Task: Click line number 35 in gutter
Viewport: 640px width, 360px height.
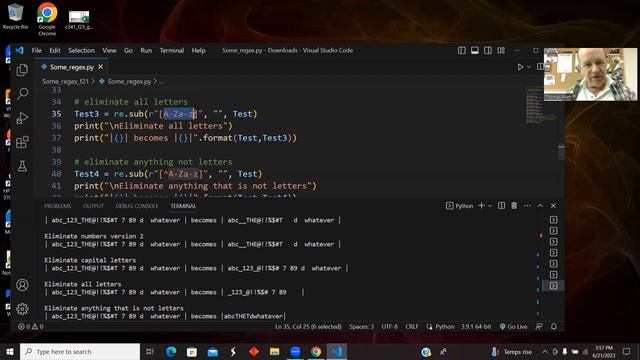Action: click(56, 114)
